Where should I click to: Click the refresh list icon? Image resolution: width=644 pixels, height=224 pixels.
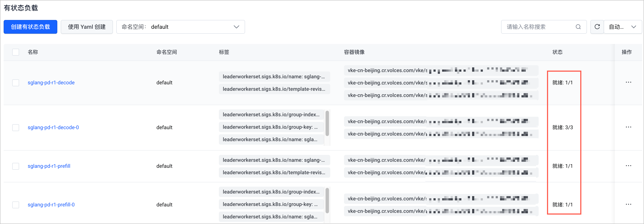point(597,27)
